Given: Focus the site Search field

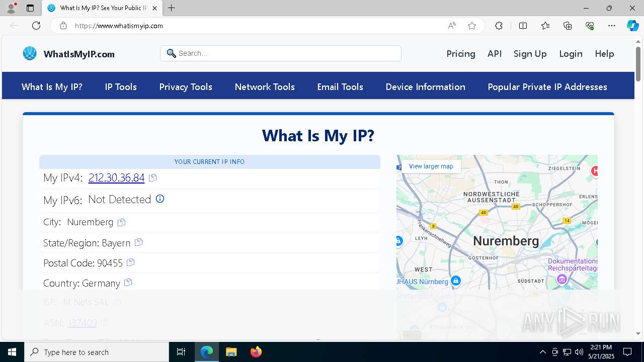Looking at the screenshot, I should tap(281, 53).
